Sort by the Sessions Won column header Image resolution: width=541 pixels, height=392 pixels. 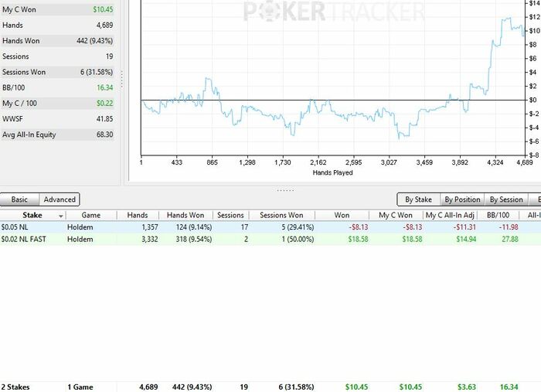tap(281, 215)
